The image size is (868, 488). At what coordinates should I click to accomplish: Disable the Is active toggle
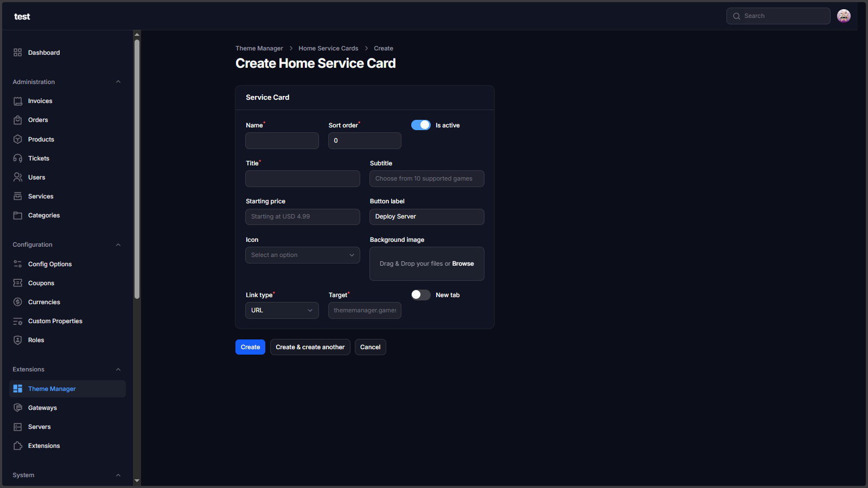(420, 125)
